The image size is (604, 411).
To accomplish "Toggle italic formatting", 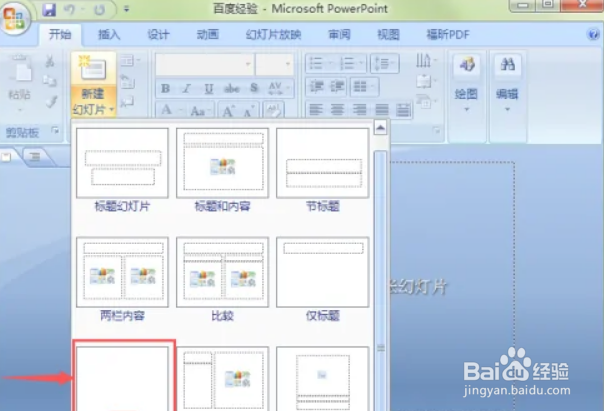I will (x=187, y=89).
